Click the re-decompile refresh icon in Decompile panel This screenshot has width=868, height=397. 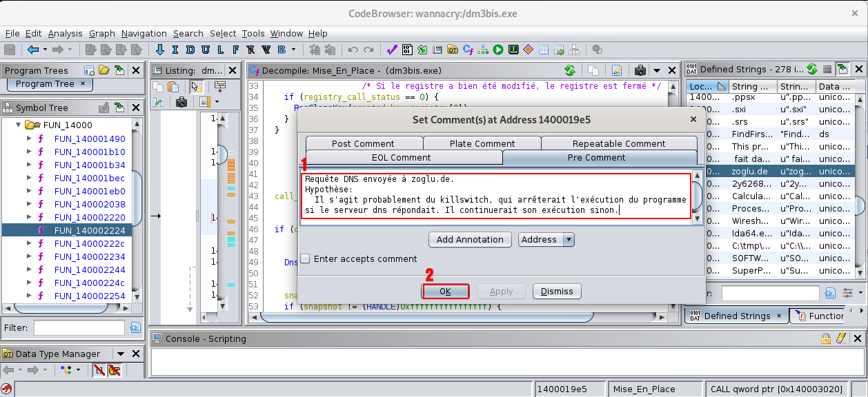coord(570,70)
